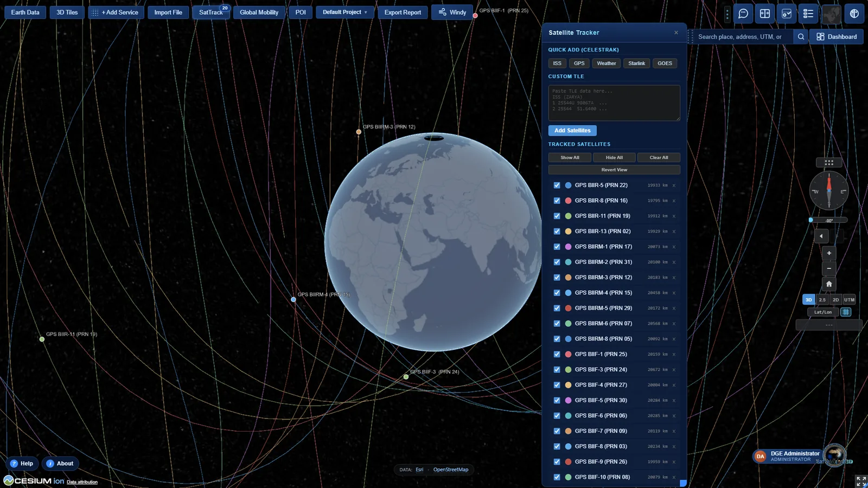
Task: Reset to home view
Action: 829,284
